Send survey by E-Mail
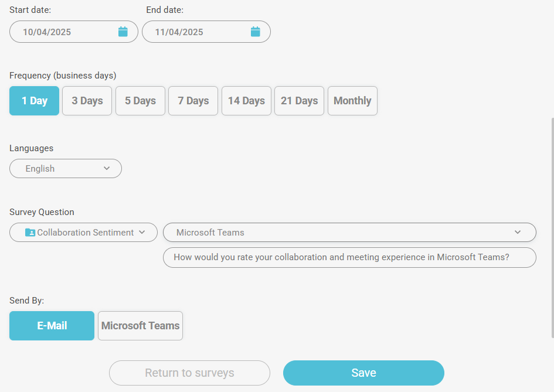 (x=52, y=326)
